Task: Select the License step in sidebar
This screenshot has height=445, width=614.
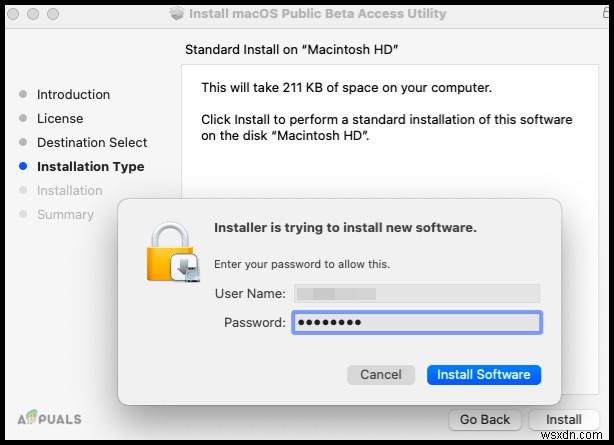Action: (60, 118)
